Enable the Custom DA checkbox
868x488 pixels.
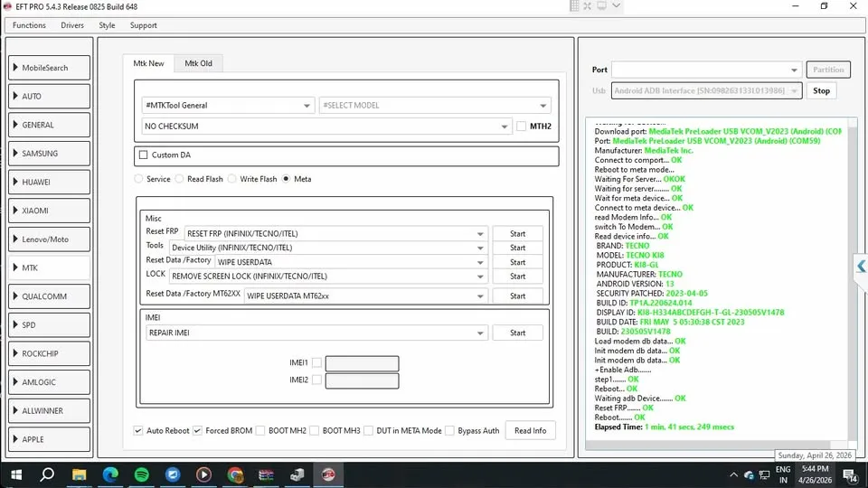pyautogui.click(x=143, y=155)
